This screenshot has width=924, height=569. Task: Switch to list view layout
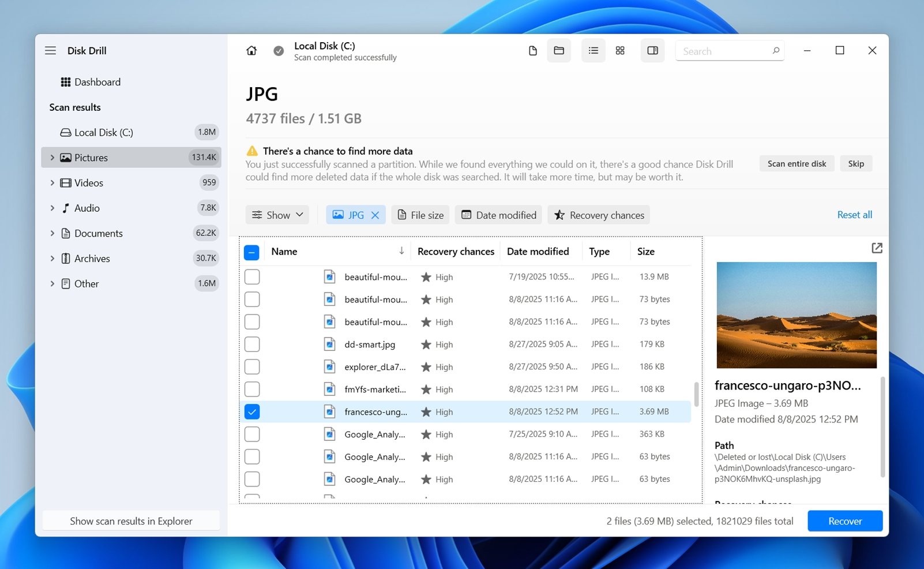click(593, 50)
